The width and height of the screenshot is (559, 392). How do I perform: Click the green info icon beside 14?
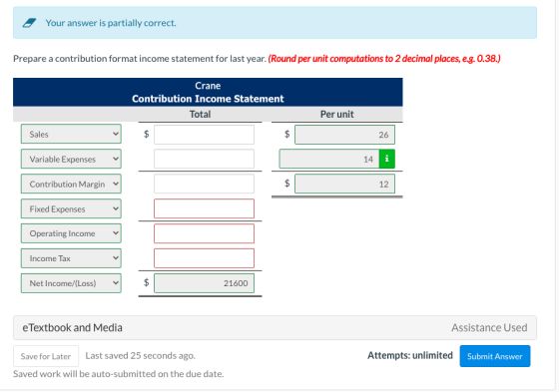click(387, 159)
